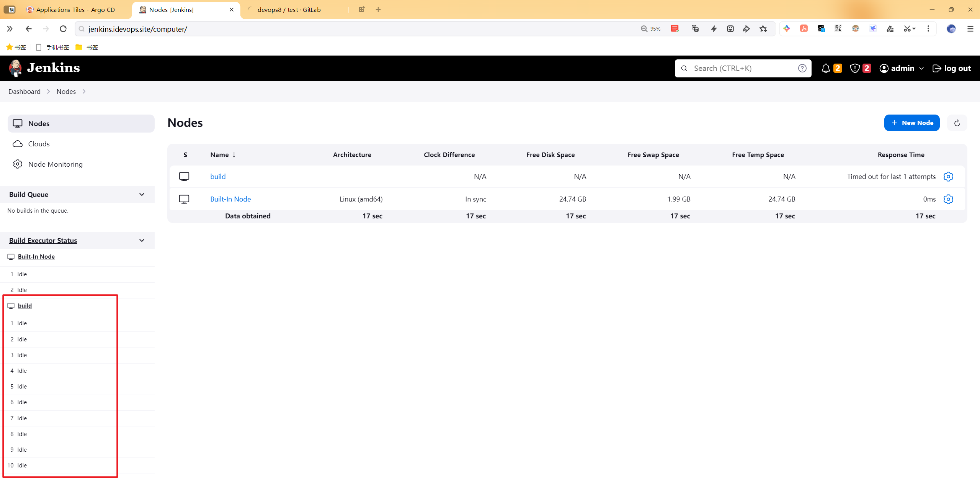Click the gear icon for build node
This screenshot has width=980, height=500.
pos(948,177)
